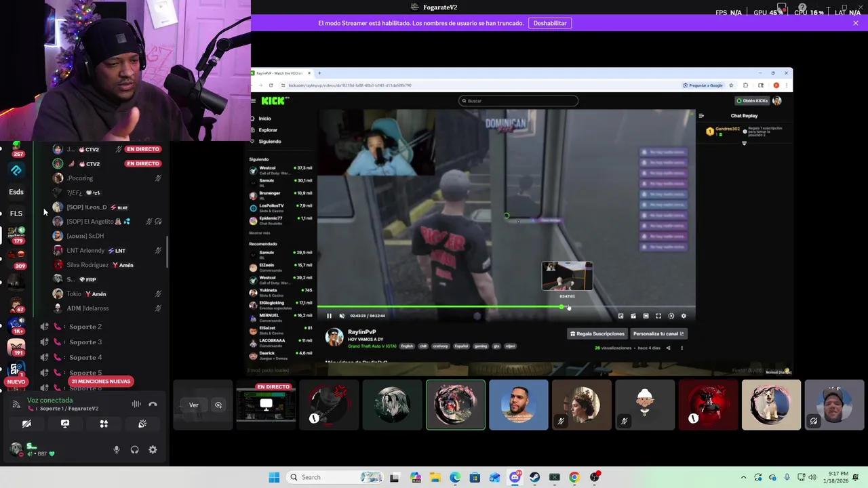Share the Kick video
This screenshot has width=868, height=488.
(x=668, y=348)
